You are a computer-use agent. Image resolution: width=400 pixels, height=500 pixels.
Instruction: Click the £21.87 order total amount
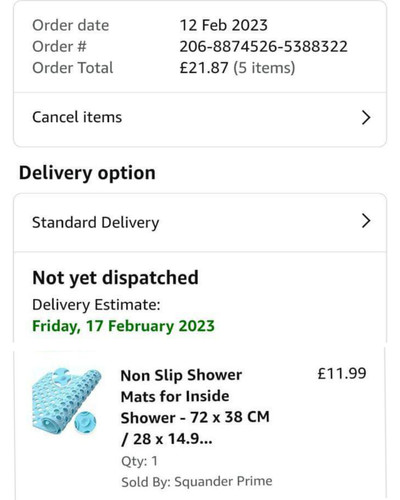[x=204, y=68]
